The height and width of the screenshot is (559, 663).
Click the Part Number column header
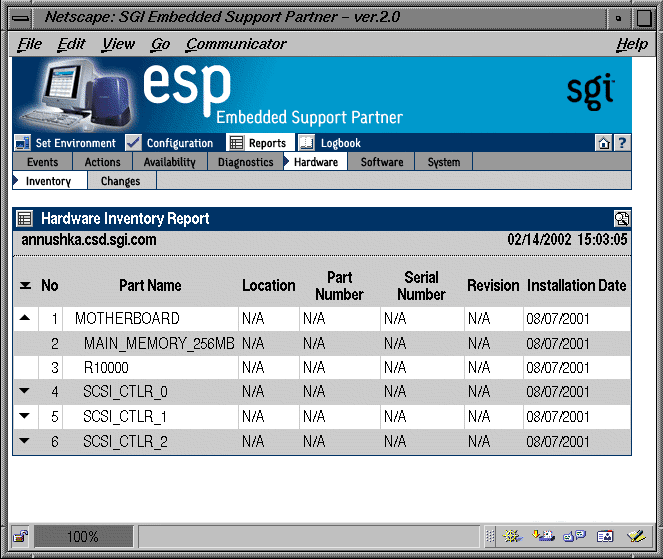340,286
